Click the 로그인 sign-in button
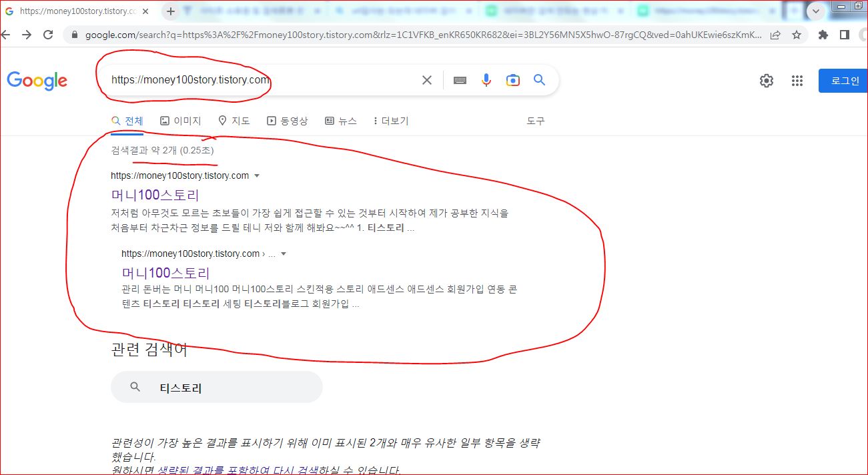Screen dimensions: 868x475 (844, 81)
